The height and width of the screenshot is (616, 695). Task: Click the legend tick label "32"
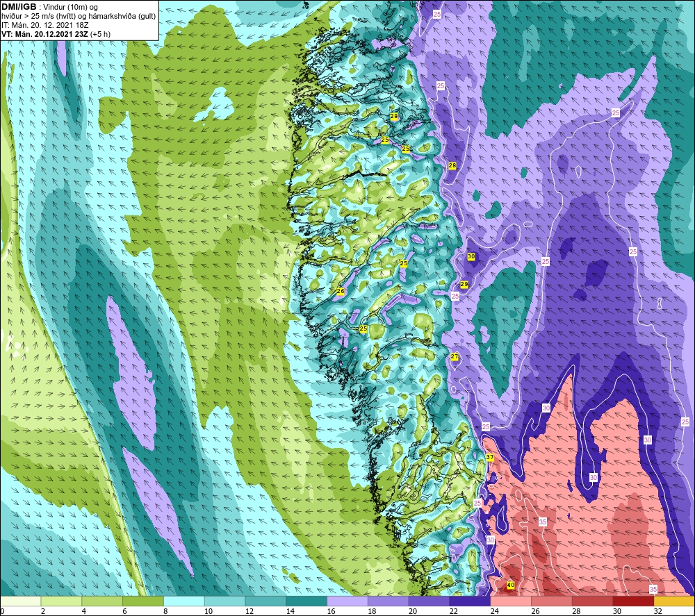click(657, 611)
